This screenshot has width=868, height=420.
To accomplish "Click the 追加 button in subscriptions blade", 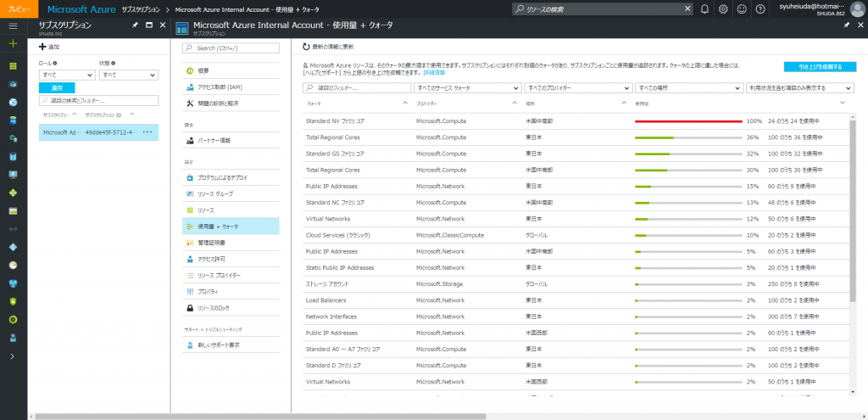I will click(49, 48).
